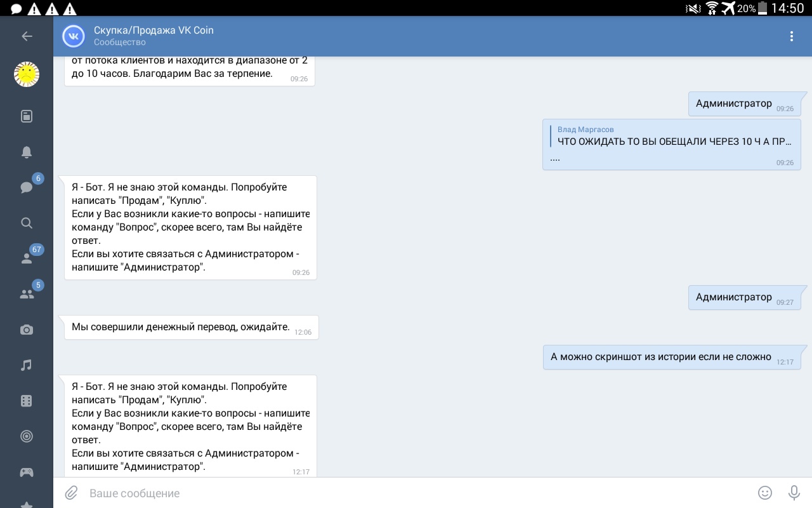812x508 pixels.
Task: Open the news feed icon
Action: 27,116
